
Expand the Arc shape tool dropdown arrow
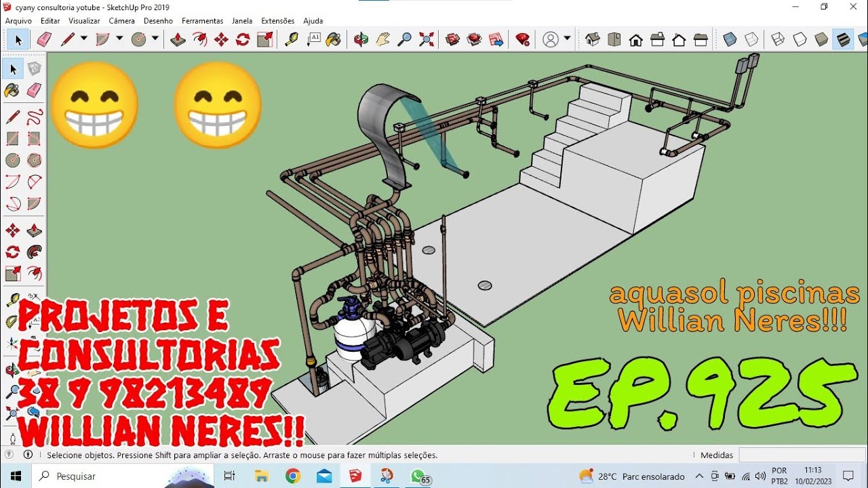pyautogui.click(x=119, y=39)
